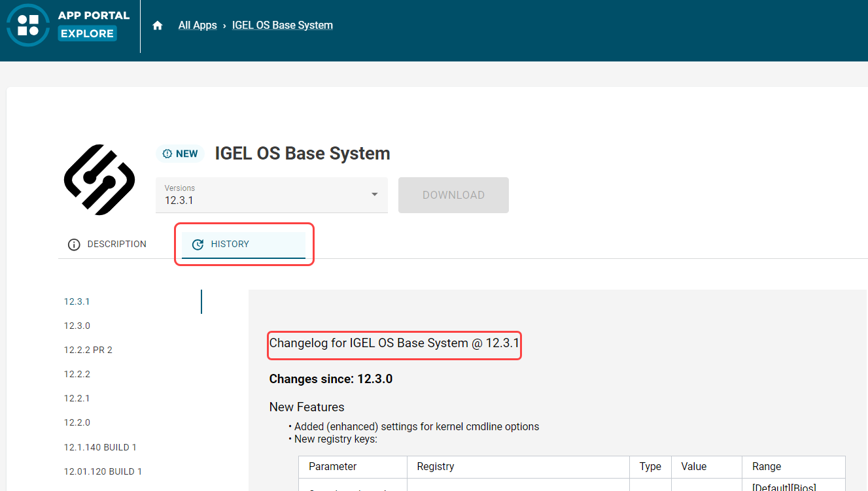Select version 12.2.2 PR 2 in sidebar
Viewport: 868px width, 491px height.
coord(88,349)
